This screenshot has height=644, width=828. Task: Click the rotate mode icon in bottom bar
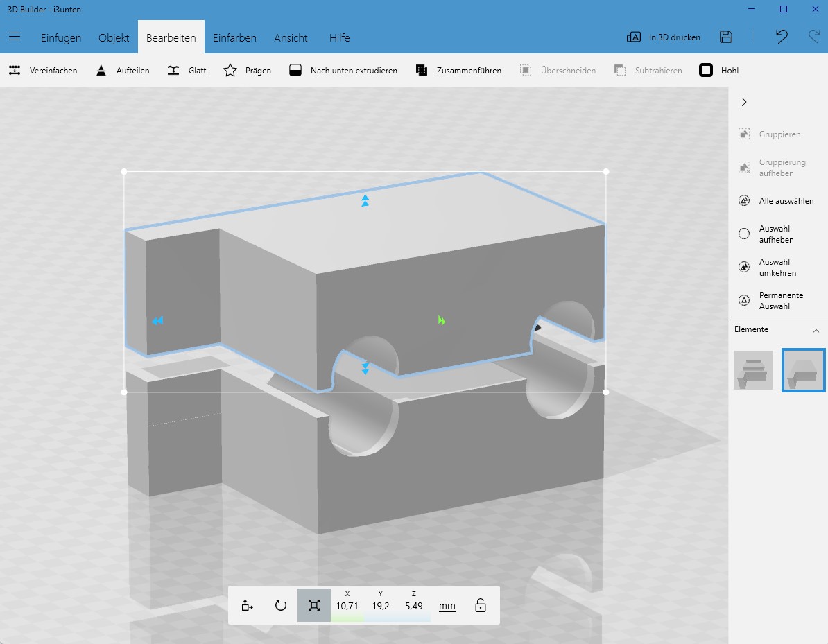click(280, 604)
